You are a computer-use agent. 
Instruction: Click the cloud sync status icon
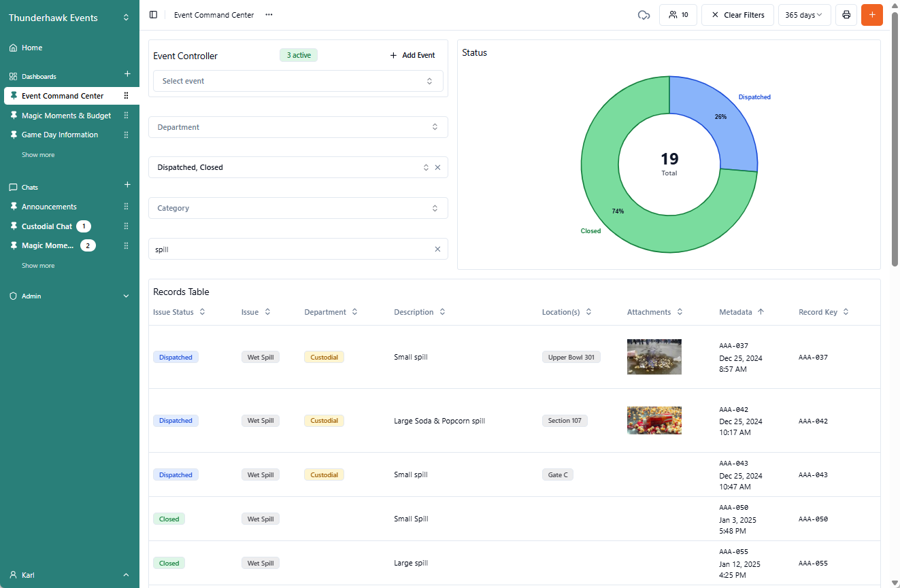(x=644, y=15)
